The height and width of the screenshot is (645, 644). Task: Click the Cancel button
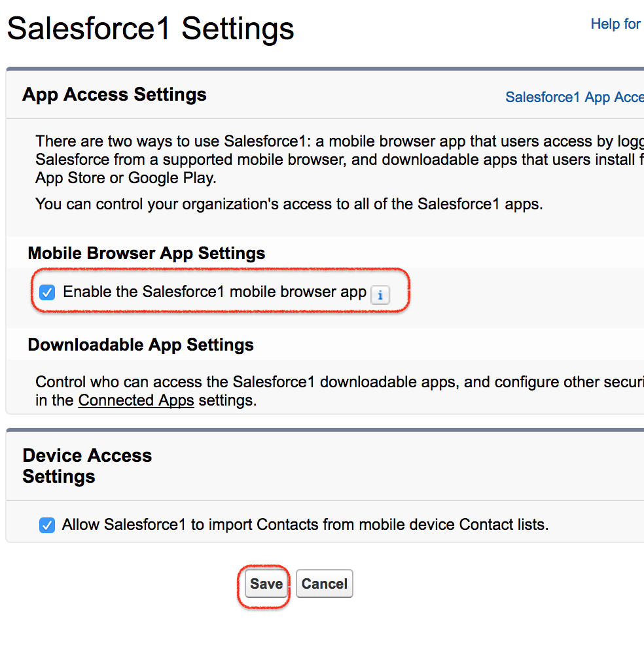coord(324,584)
